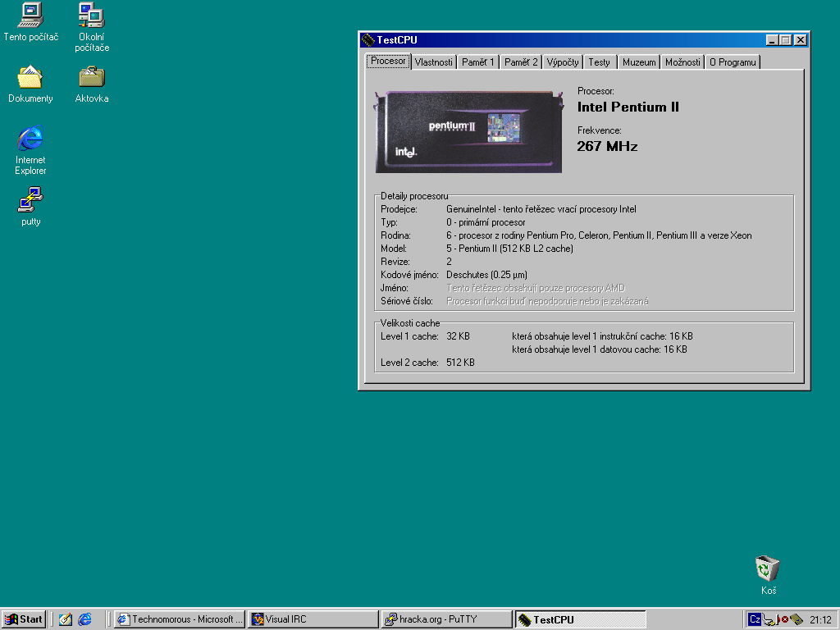Click the Cz keyboard layout tray indicator

point(754,619)
